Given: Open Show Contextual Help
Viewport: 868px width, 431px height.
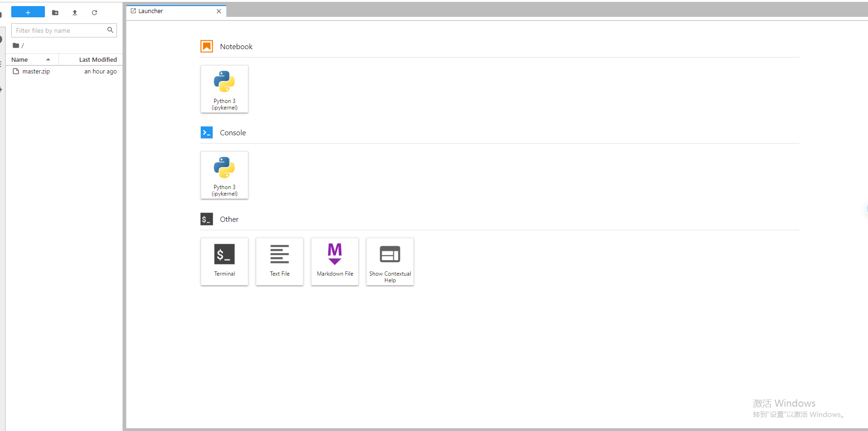Looking at the screenshot, I should (390, 261).
